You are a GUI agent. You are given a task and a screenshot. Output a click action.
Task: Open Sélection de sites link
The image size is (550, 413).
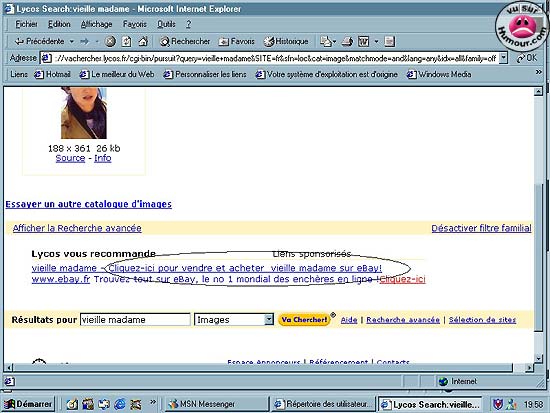pos(482,320)
